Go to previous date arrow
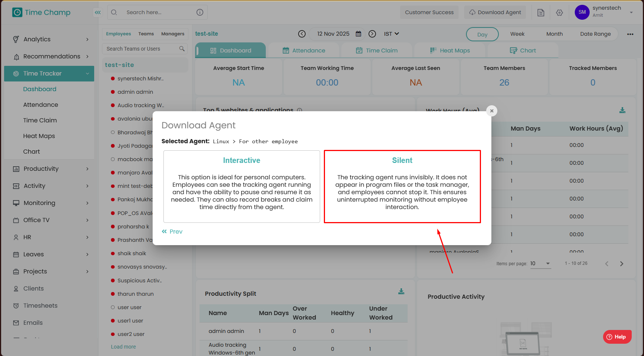 [x=302, y=34]
